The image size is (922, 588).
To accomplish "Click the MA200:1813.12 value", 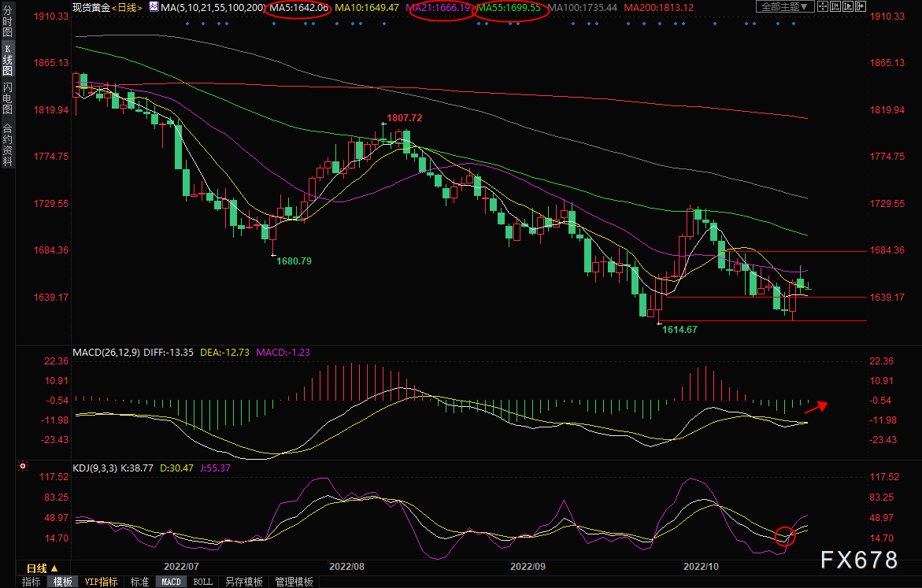I will (658, 8).
